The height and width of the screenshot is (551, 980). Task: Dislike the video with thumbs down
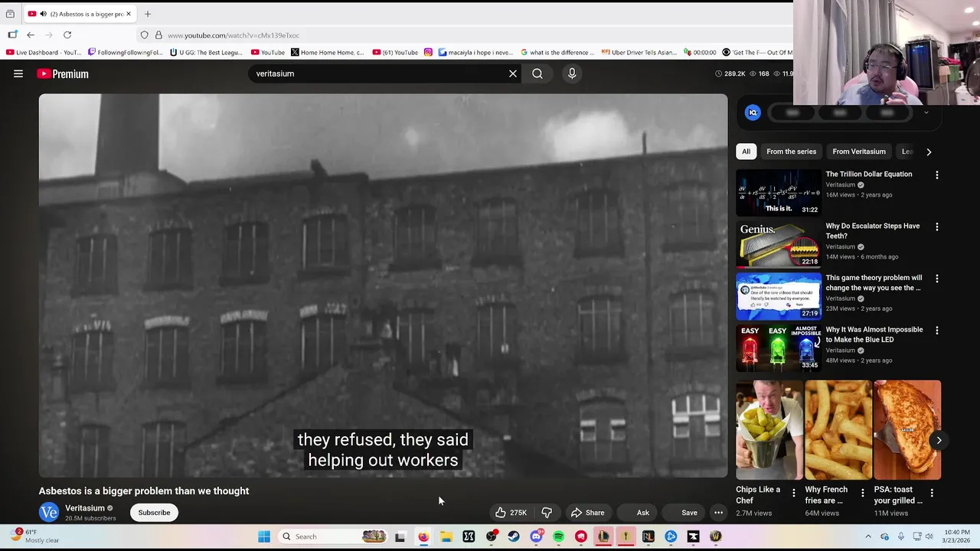click(547, 513)
